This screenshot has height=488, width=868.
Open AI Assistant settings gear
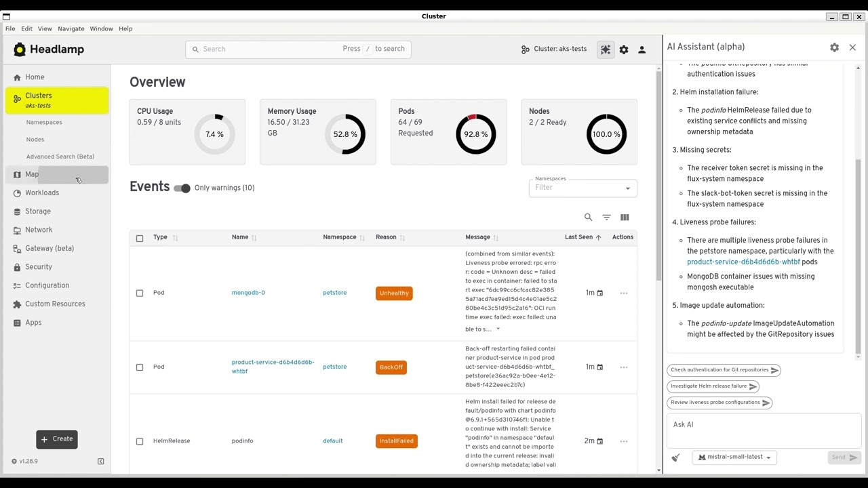(834, 47)
